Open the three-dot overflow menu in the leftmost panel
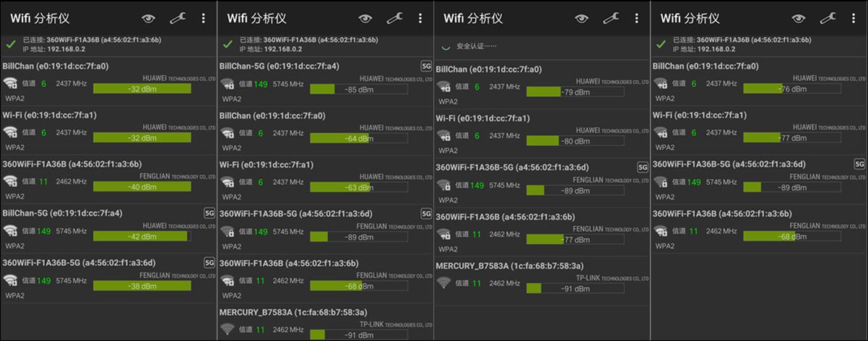Viewport: 868px width, 341px height. click(x=203, y=18)
